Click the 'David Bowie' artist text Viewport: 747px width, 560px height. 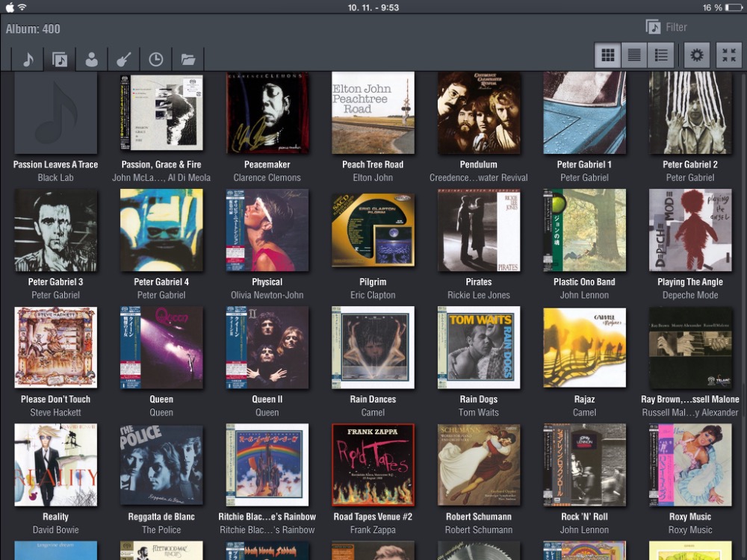pos(56,530)
